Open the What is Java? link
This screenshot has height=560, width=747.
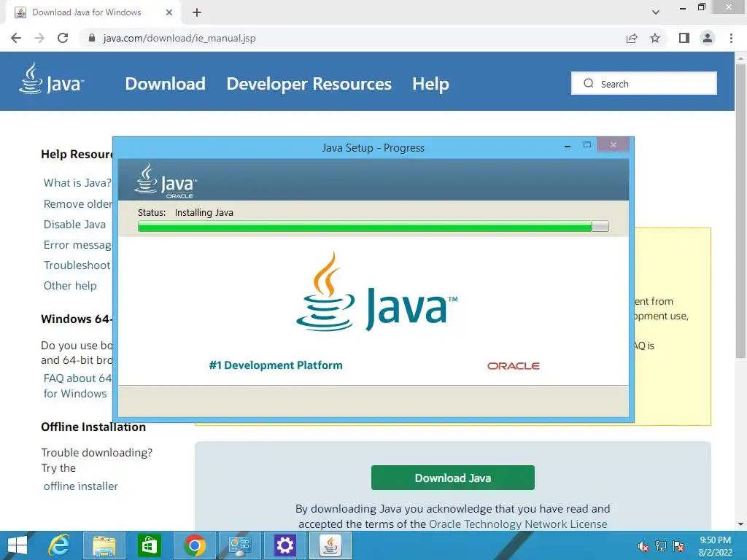point(77,183)
